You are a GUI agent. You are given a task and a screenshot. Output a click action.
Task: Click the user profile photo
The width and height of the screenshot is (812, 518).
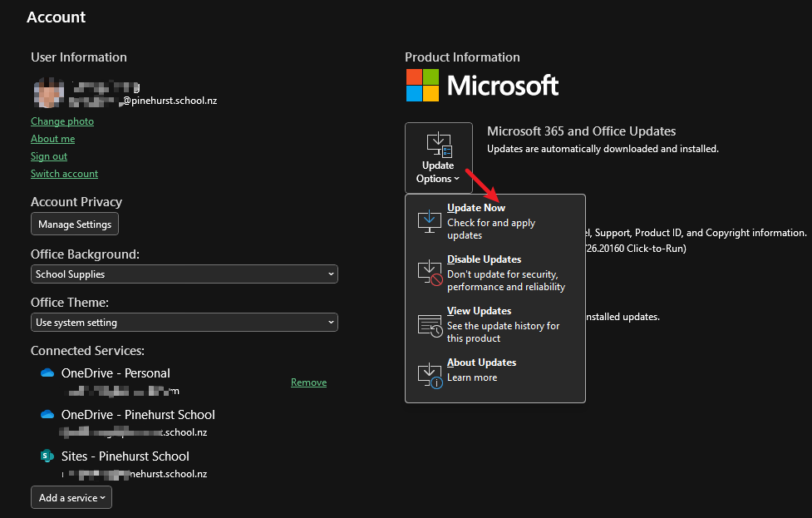[49, 93]
